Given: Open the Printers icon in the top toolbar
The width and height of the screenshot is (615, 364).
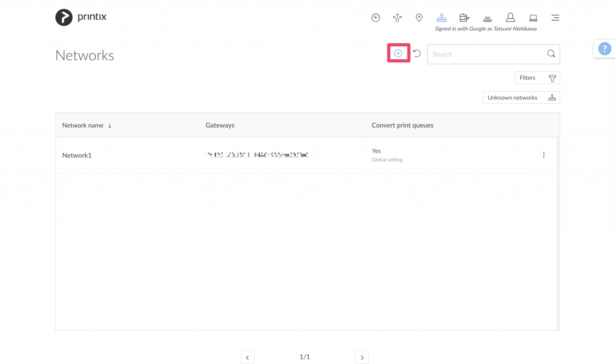Looking at the screenshot, I should (464, 18).
